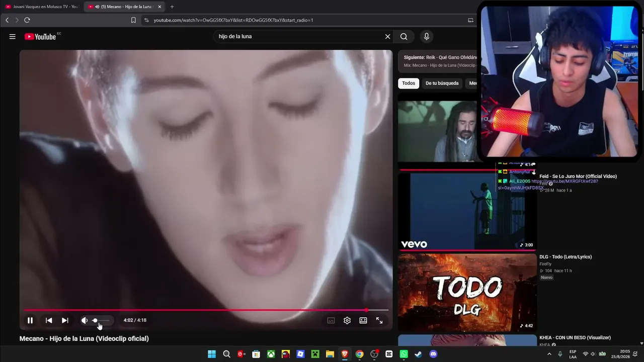Go to the YouTube home logo

pyautogui.click(x=40, y=37)
